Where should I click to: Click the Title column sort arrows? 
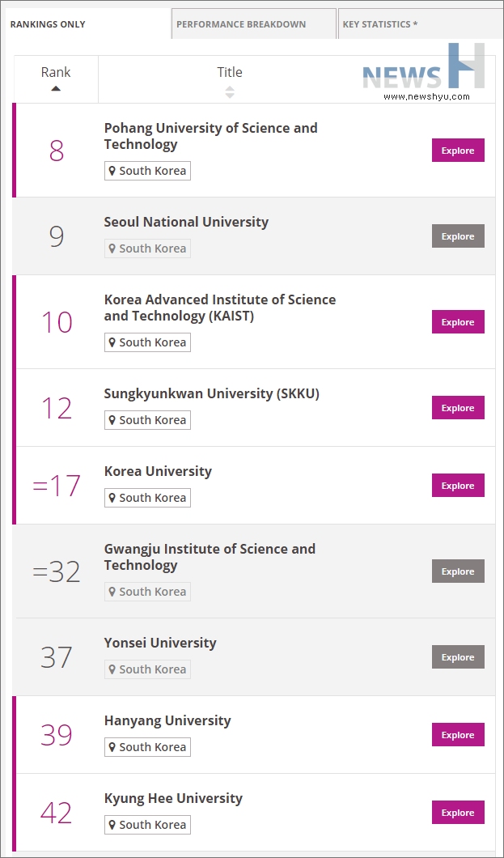coord(230,92)
